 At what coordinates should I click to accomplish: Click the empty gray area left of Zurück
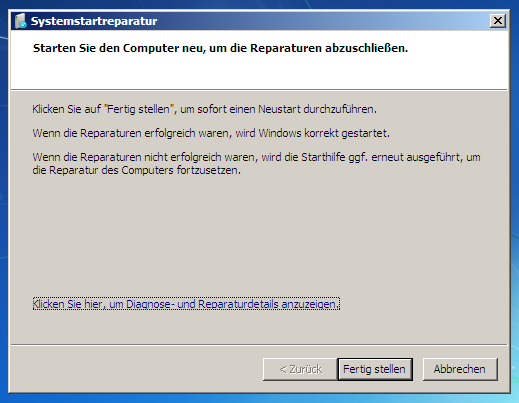point(137,369)
